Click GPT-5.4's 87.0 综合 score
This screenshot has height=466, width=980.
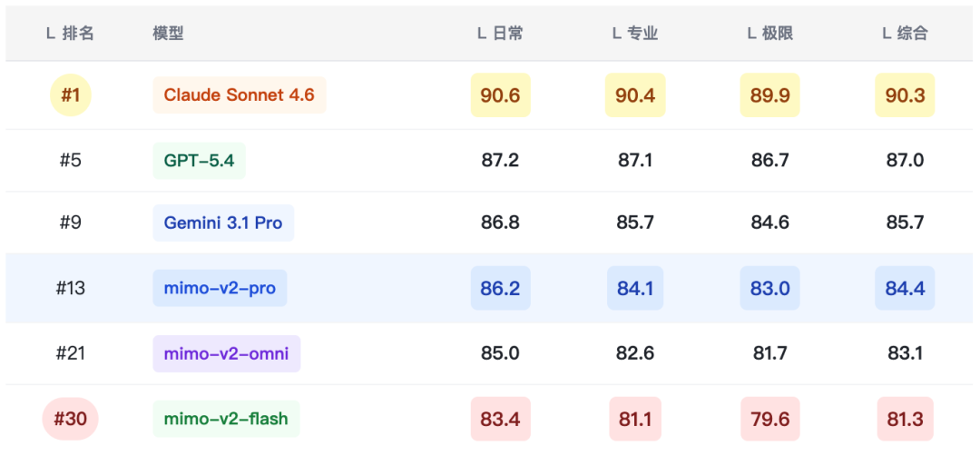(x=905, y=161)
